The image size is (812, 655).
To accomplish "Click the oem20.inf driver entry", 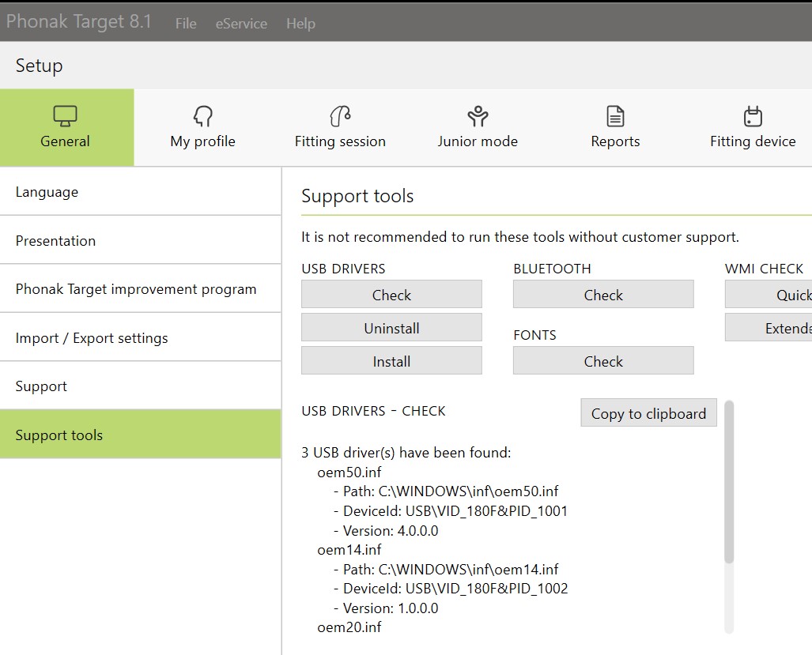I will pos(349,627).
